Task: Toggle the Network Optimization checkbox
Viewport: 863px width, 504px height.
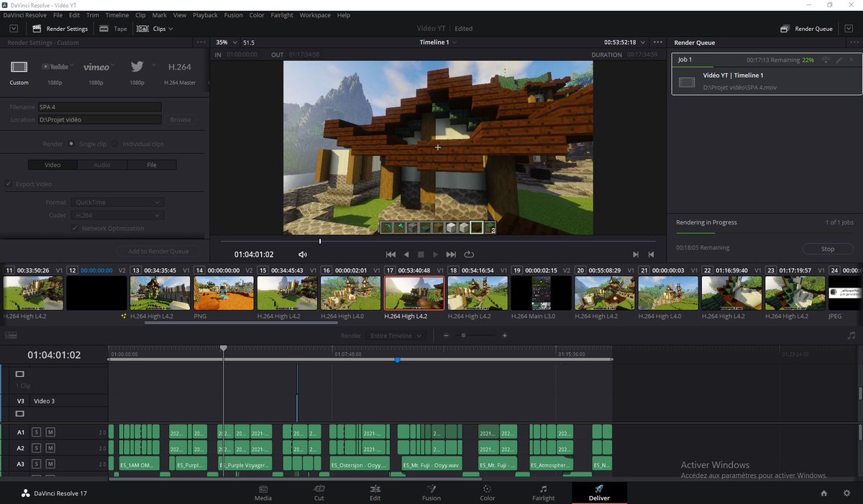Action: pyautogui.click(x=75, y=229)
